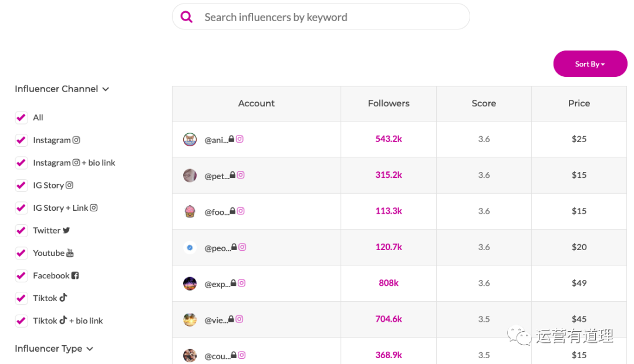Disable the Youtube channel filter
This screenshot has height=364, width=634.
pos(21,253)
